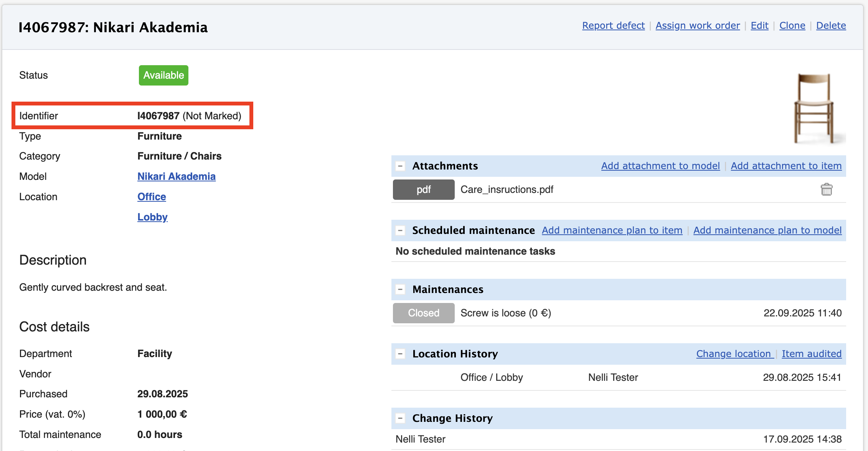The height and width of the screenshot is (451, 868).
Task: Delete the Care_insructions.pdf attachment with trash icon
Action: click(x=826, y=189)
